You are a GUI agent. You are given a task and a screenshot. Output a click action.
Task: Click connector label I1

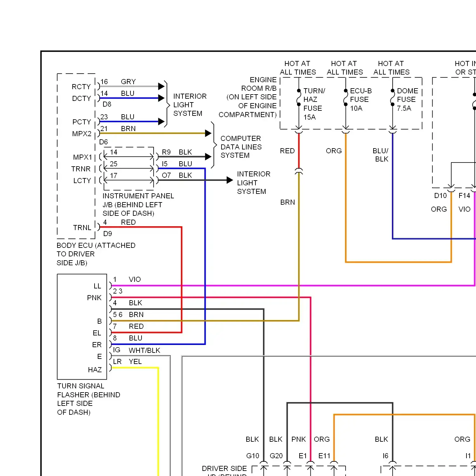click(468, 456)
